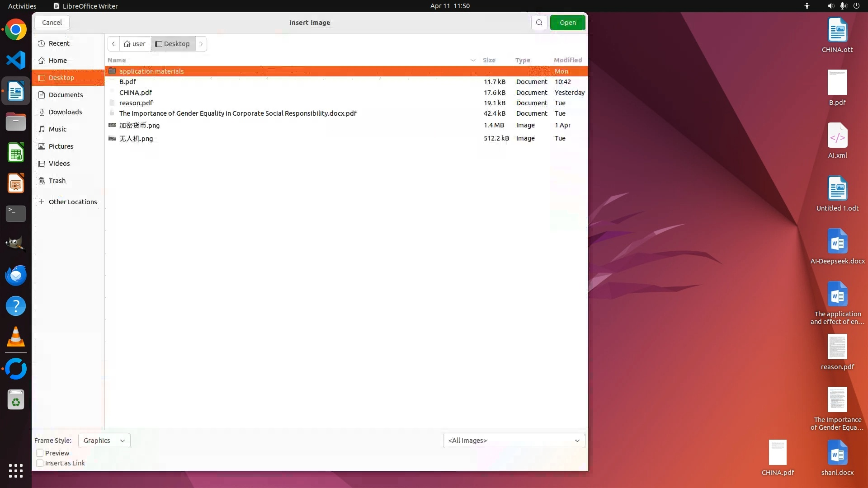Select the 加密货币.png file row
This screenshot has height=488, width=868.
coord(139,126)
